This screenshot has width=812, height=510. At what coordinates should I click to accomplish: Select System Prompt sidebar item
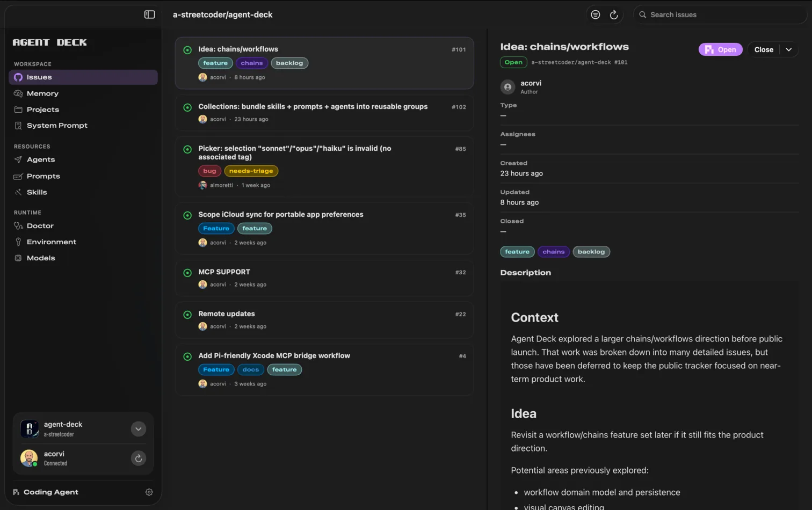point(57,126)
